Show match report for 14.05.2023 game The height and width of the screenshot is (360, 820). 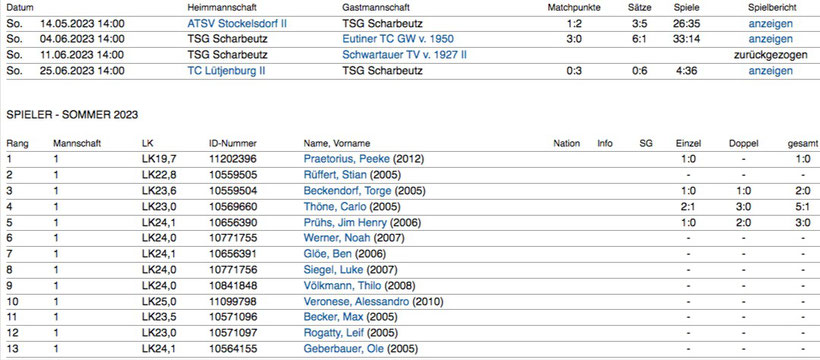tap(770, 24)
